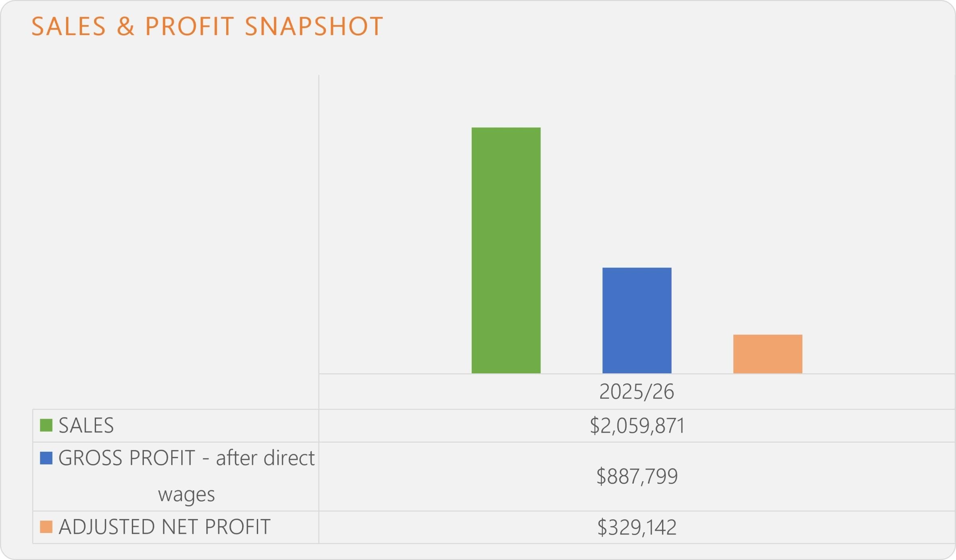The image size is (956, 560).
Task: Select the SALES & PROFIT SNAPSHOT title
Action: click(x=207, y=26)
